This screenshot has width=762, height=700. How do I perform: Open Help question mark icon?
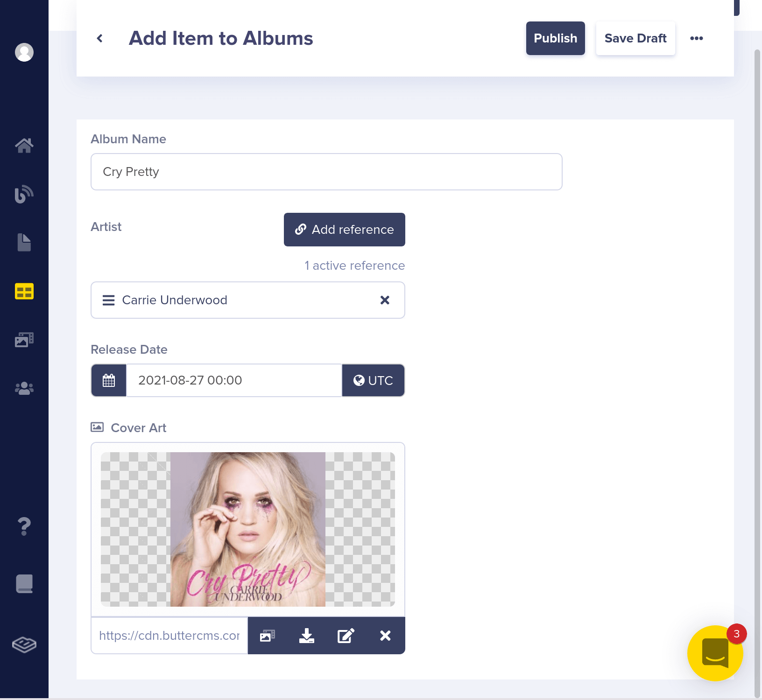24,526
